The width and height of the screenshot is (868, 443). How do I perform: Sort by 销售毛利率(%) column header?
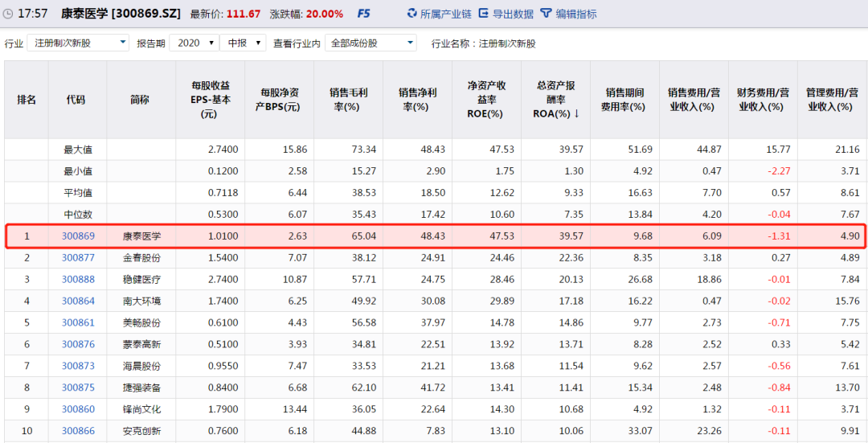(x=348, y=100)
